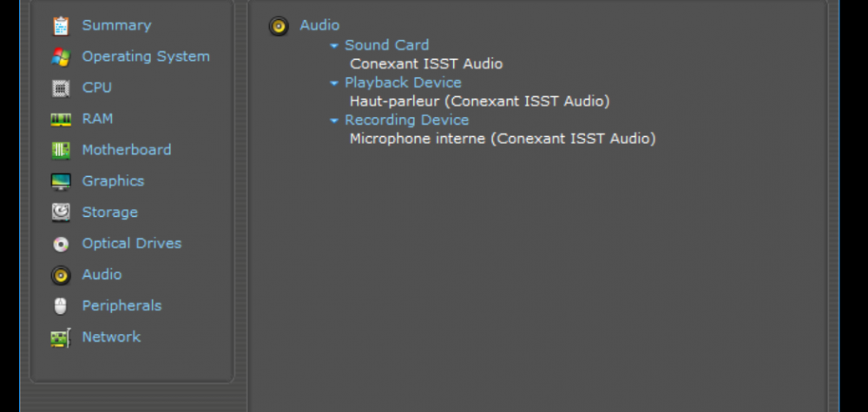This screenshot has width=868, height=412.
Task: Select the CPU chip icon
Action: click(x=61, y=88)
